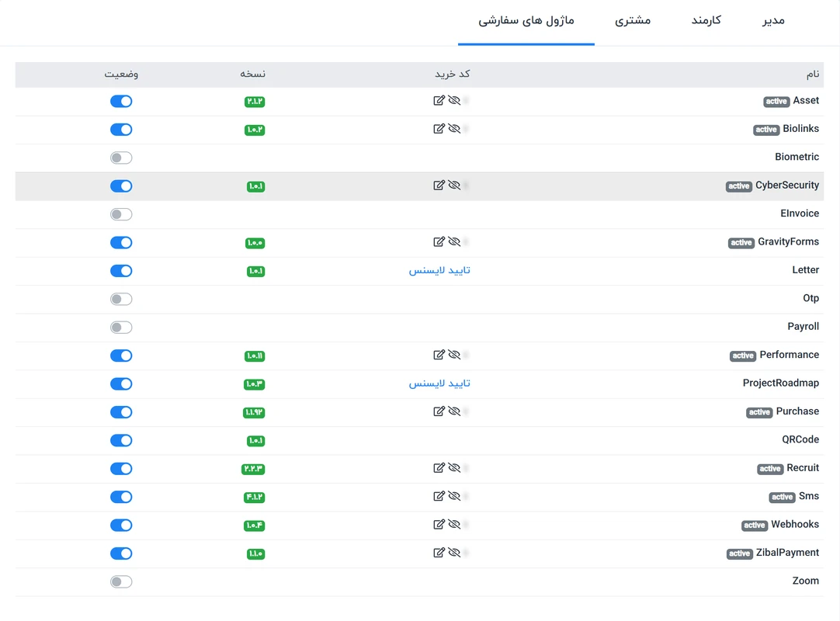Show hidden GravityForms purchase code

pos(454,241)
